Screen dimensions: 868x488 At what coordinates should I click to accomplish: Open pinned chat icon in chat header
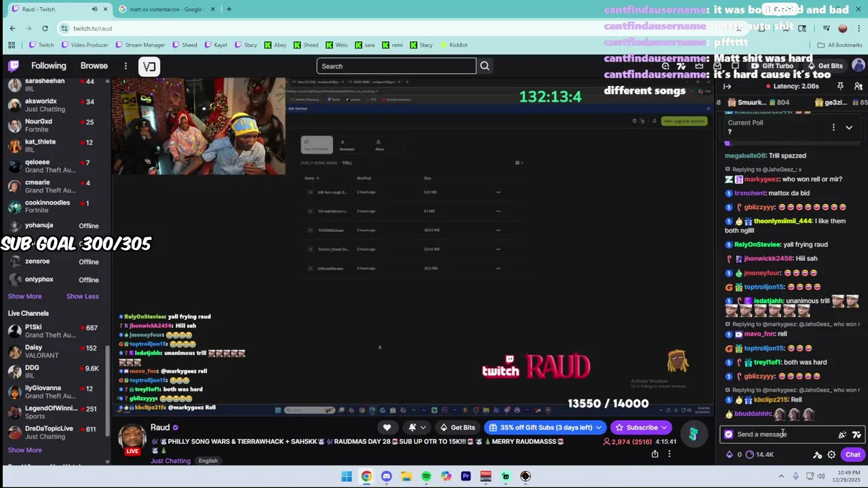click(x=840, y=86)
